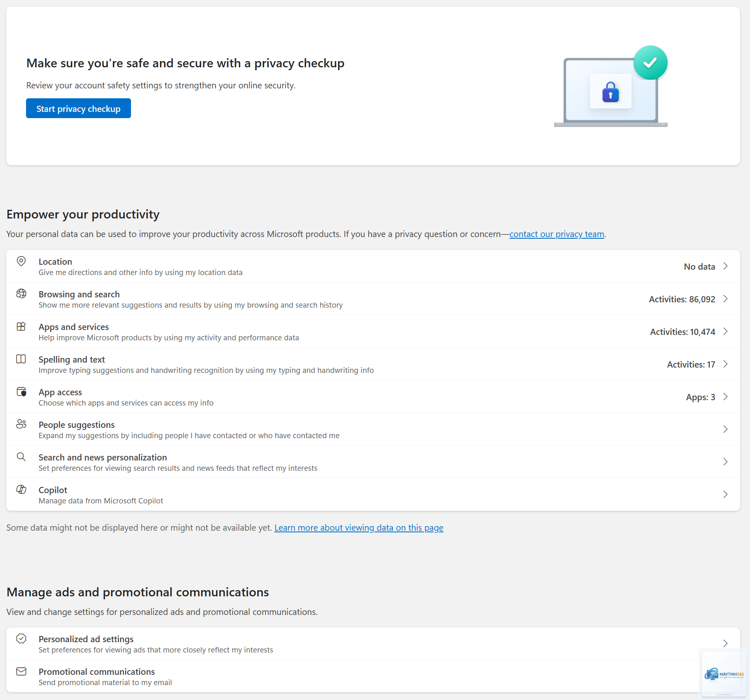750x700 pixels.
Task: Open the Copilot heading
Action: pos(53,490)
